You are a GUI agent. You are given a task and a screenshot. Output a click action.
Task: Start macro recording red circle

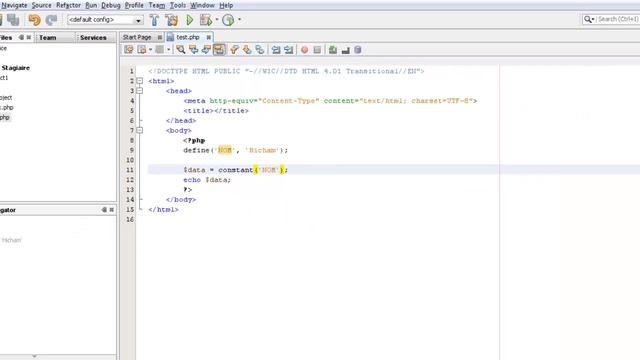coord(304,50)
